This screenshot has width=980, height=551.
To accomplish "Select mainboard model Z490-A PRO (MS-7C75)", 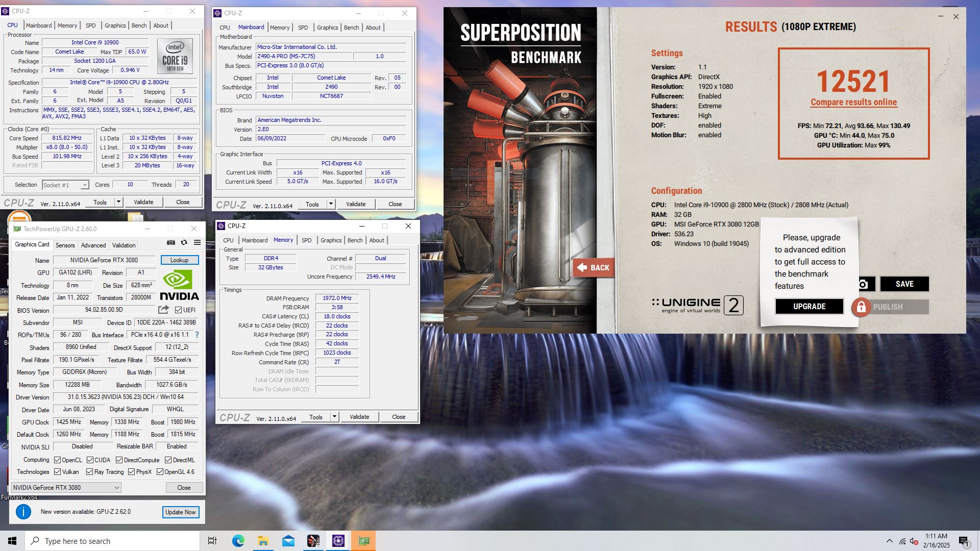I will [x=303, y=56].
